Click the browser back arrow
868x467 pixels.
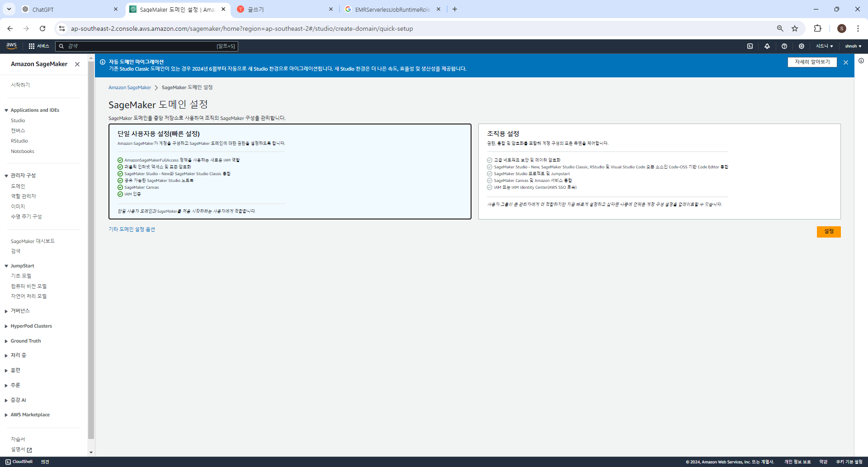point(10,29)
